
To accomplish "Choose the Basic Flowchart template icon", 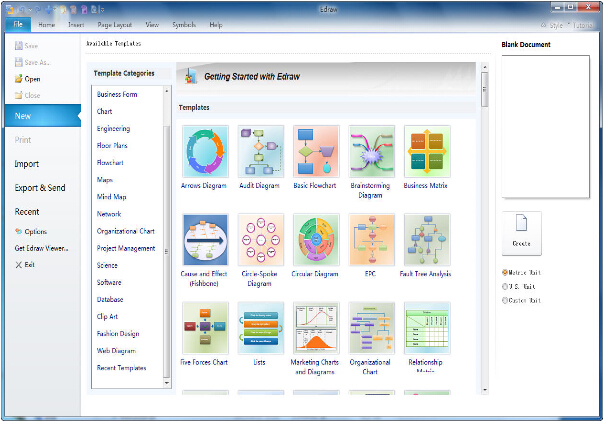I will pyautogui.click(x=316, y=151).
